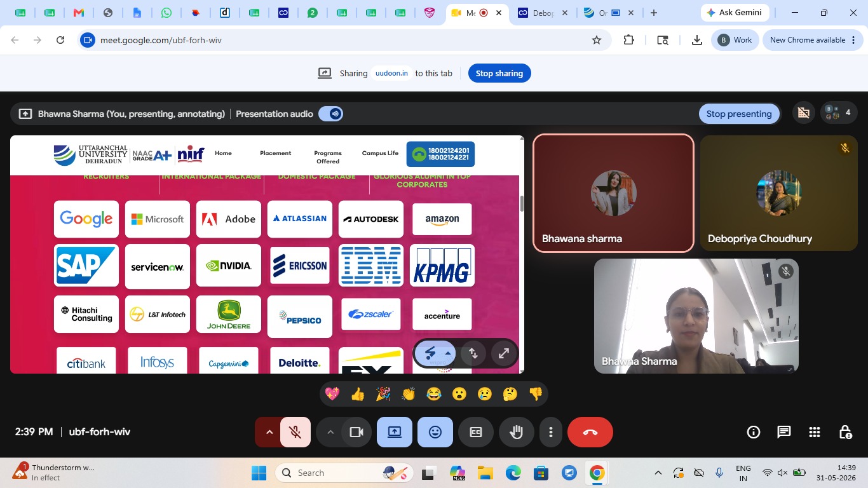Toggle the microphone mute button in Meet
868x488 pixels.
tap(295, 432)
